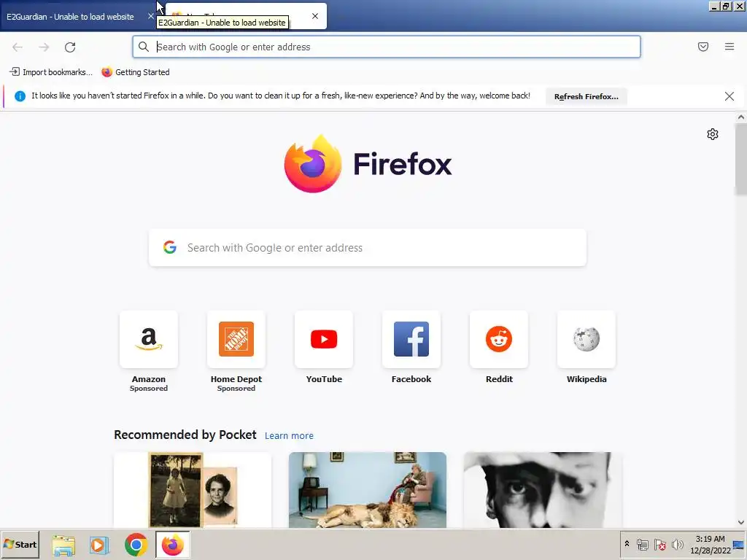Click the taskbar clock showing 3:19 AM
The image size is (747, 560).
point(711,544)
